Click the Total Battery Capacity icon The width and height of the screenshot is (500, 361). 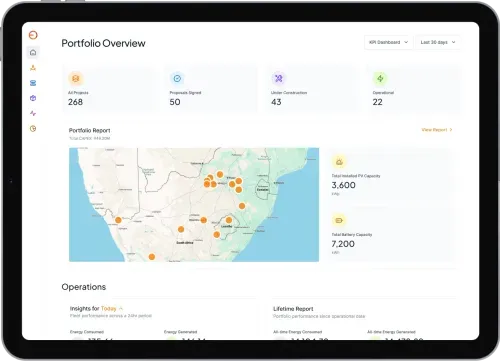(339, 220)
